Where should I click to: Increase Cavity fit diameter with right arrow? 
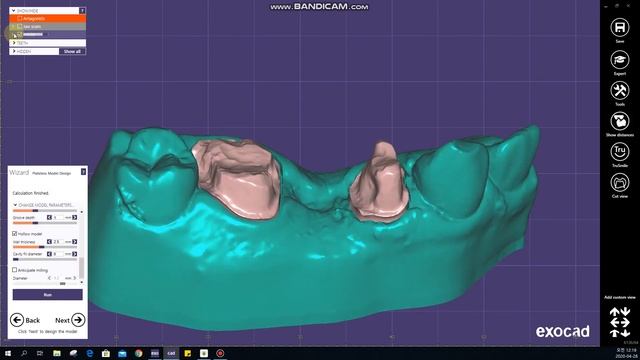click(x=74, y=254)
